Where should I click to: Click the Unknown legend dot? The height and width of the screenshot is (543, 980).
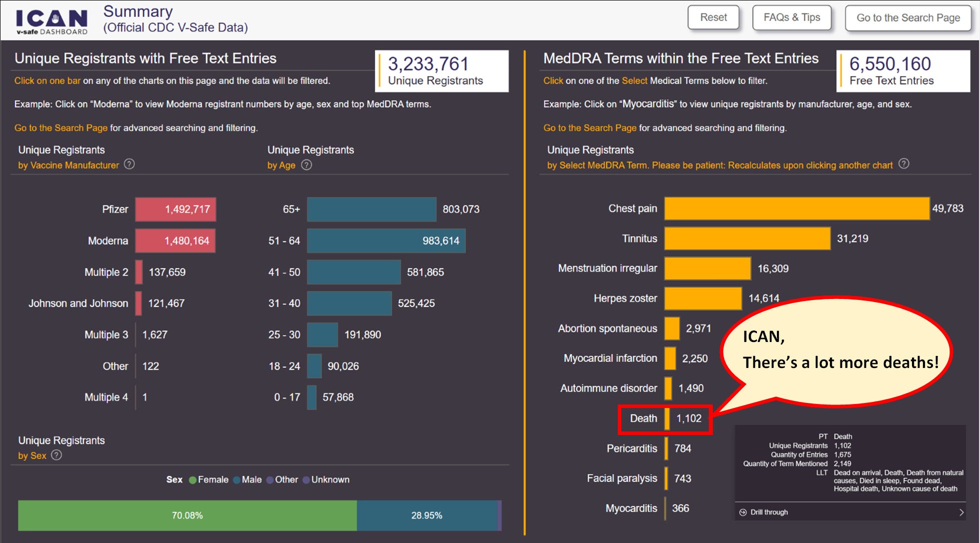[306, 480]
